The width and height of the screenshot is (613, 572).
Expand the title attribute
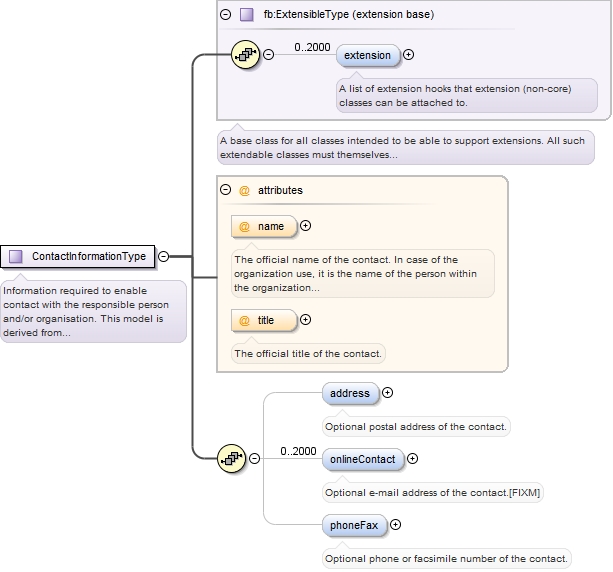click(x=306, y=320)
